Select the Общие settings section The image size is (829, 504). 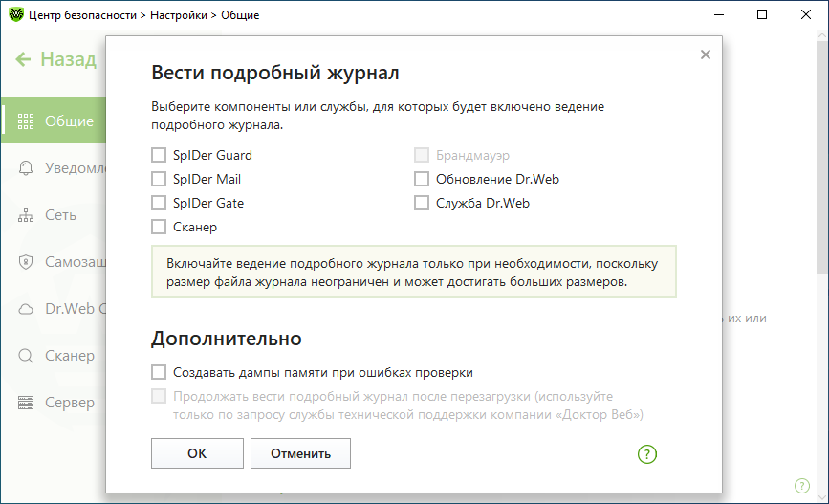coord(54,121)
